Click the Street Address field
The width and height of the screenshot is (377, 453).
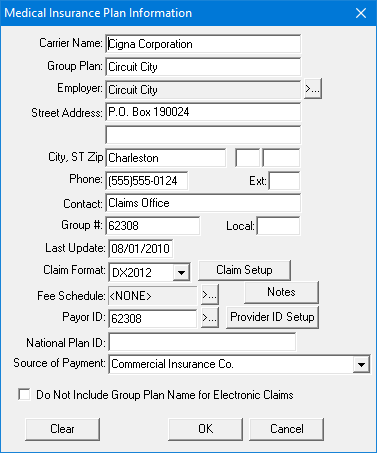203,112
